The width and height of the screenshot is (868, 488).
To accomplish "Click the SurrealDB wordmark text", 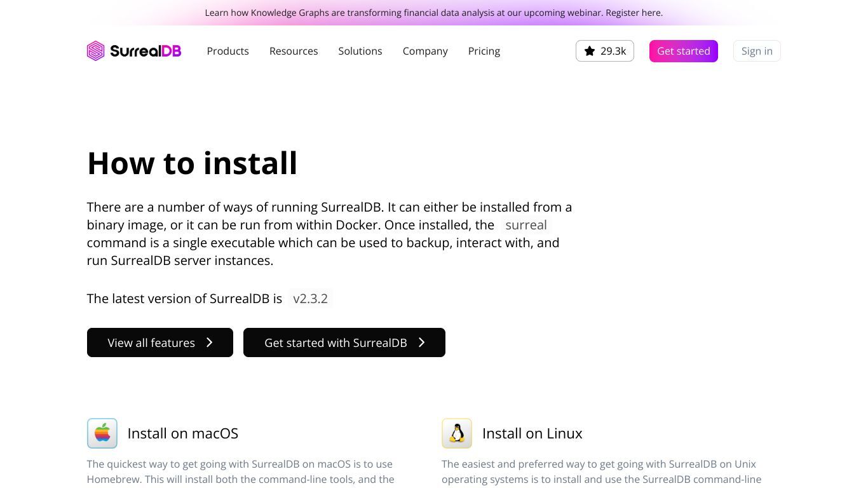I will click(146, 51).
